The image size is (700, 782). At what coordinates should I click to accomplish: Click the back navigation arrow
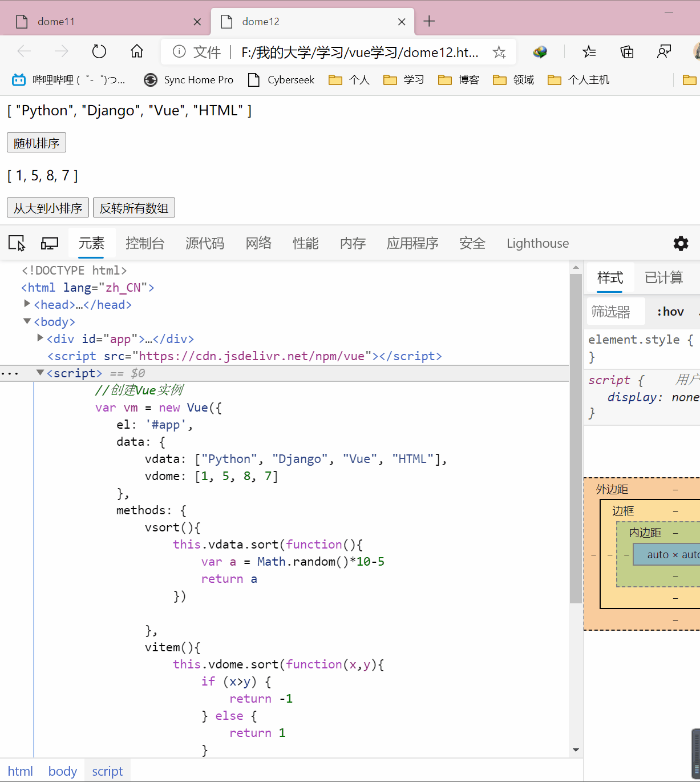(x=24, y=52)
